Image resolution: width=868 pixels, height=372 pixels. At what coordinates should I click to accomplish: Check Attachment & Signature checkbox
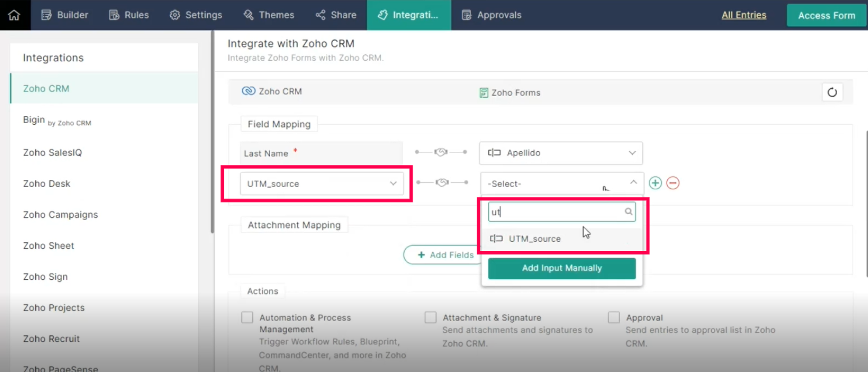[x=431, y=317]
